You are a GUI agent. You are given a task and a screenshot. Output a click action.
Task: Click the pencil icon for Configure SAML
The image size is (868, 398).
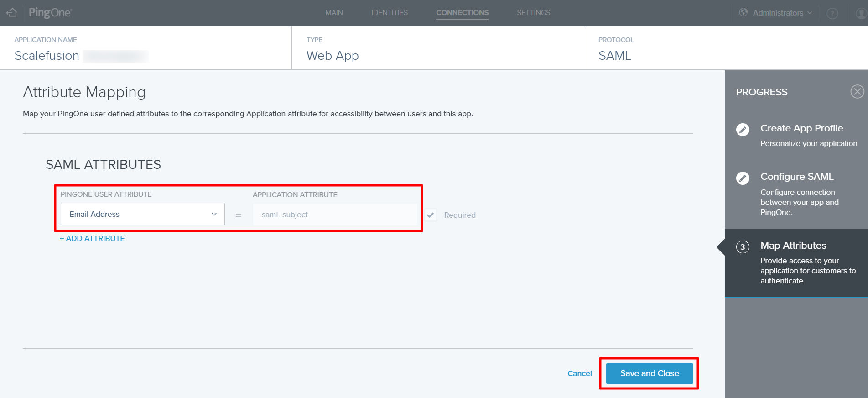[743, 178]
